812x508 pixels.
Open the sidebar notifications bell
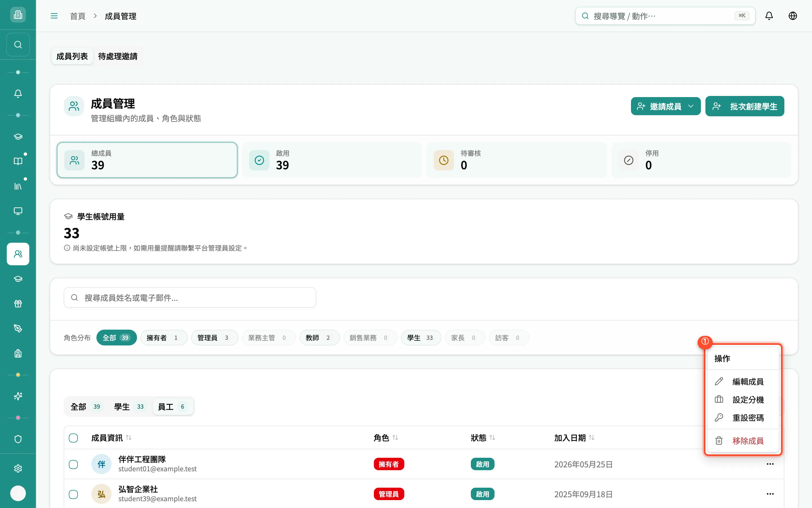pyautogui.click(x=18, y=94)
